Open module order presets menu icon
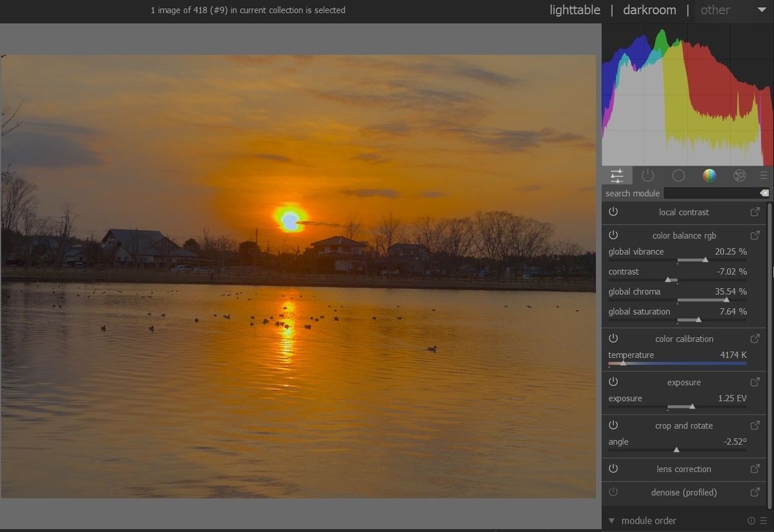This screenshot has height=532, width=774. click(x=764, y=520)
